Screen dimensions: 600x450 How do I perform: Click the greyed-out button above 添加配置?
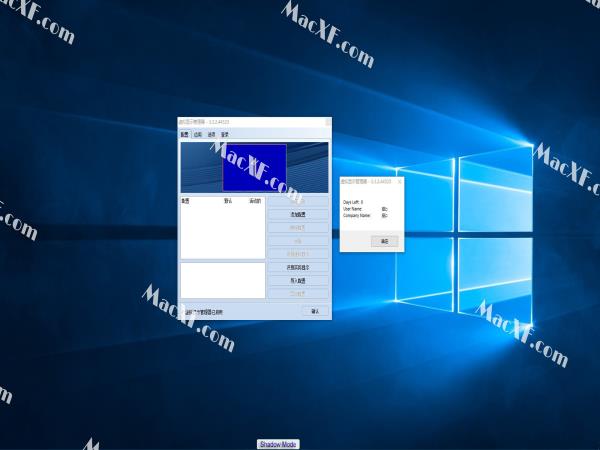[x=297, y=201]
